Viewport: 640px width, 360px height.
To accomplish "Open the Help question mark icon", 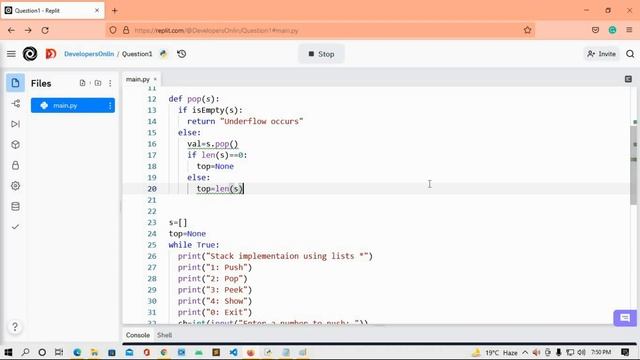I will click(15, 327).
